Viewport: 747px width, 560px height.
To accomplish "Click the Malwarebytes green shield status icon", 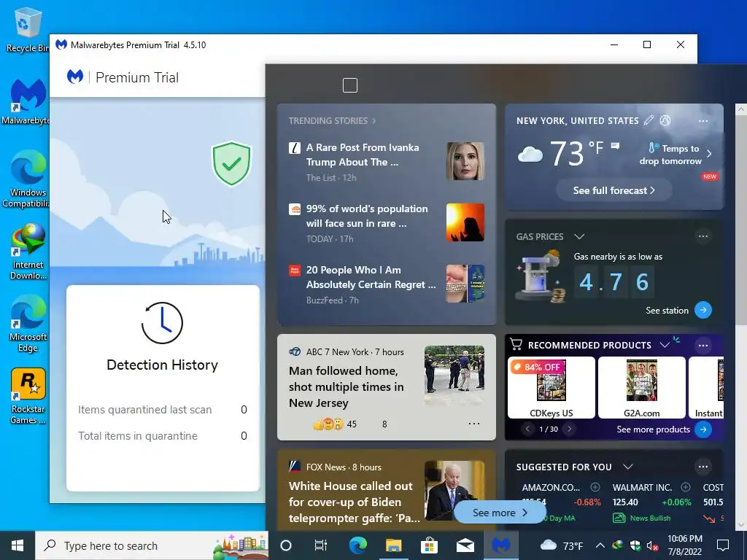I will coord(231,163).
